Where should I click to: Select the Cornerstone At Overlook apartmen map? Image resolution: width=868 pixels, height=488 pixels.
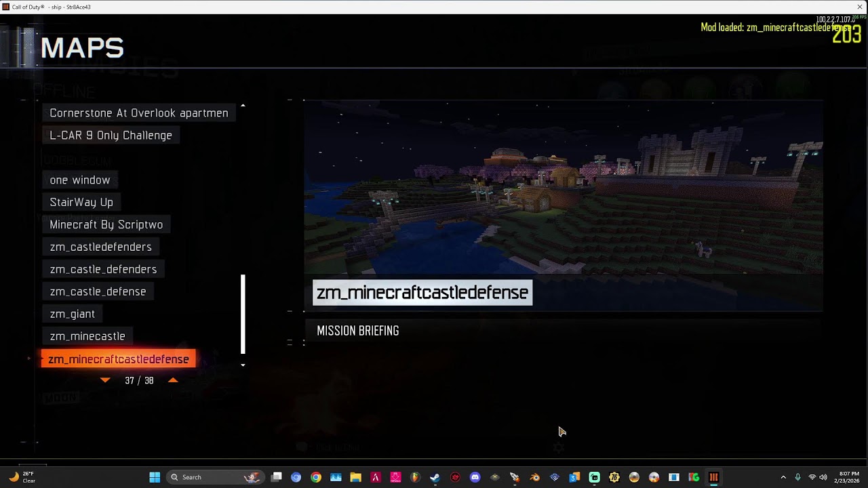139,113
